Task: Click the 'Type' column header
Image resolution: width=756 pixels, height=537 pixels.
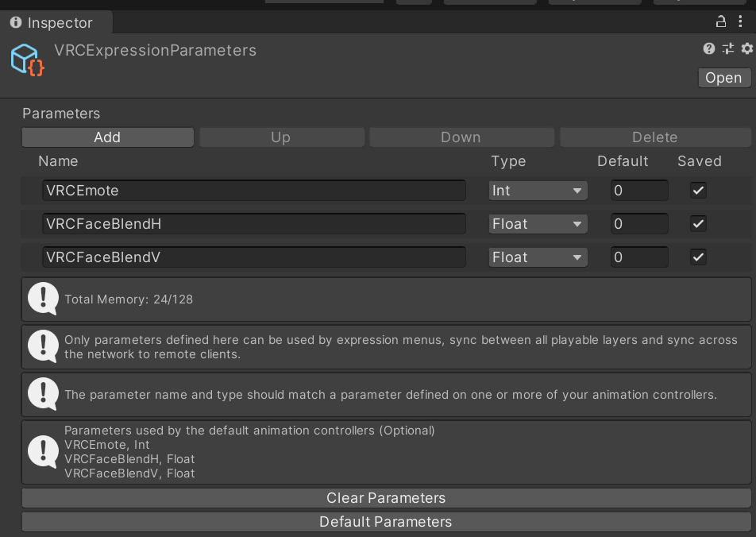Action: (508, 161)
